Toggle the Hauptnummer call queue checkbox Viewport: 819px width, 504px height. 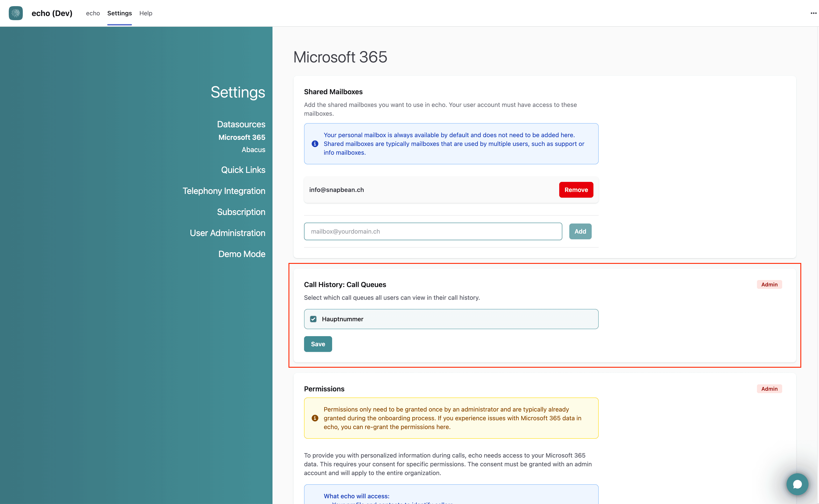313,319
